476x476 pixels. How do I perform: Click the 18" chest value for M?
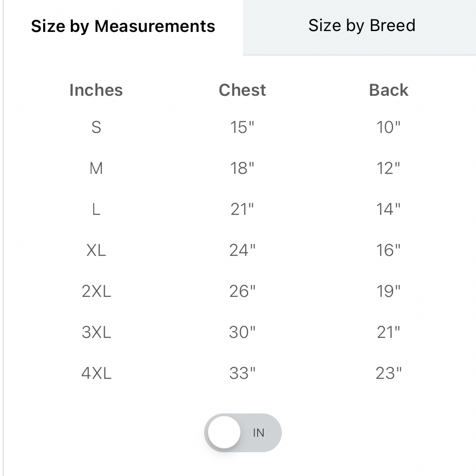point(242,168)
